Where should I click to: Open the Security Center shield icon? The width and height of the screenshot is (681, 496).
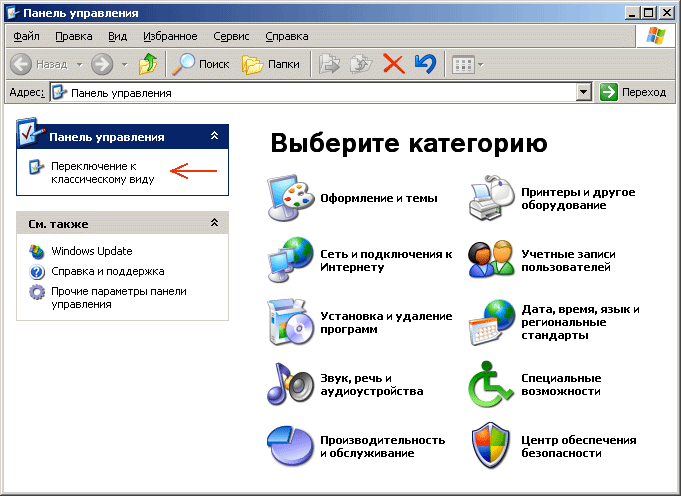(x=492, y=446)
